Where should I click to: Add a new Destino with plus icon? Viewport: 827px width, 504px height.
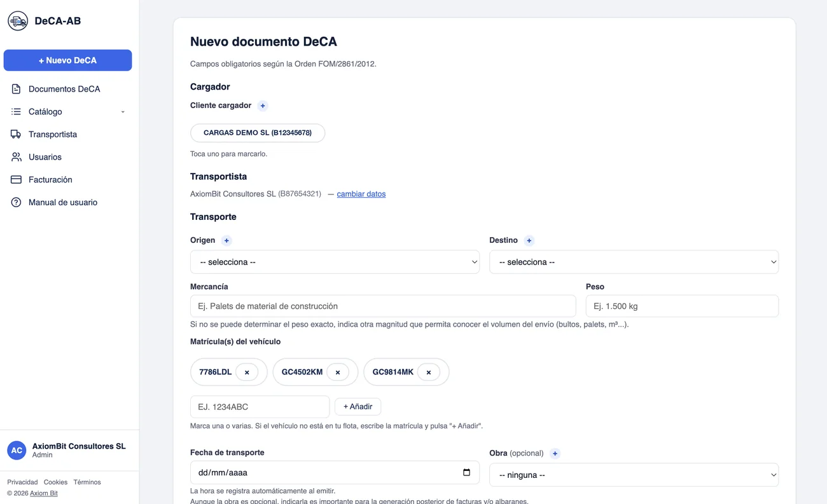tap(529, 240)
